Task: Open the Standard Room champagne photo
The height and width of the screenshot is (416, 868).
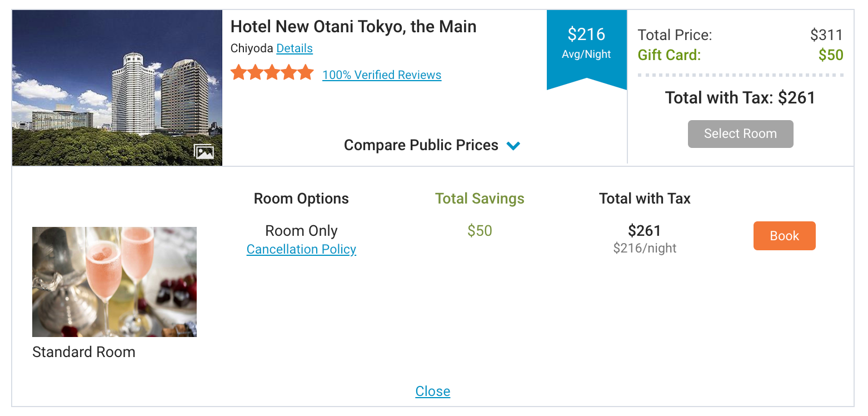Action: 114,281
